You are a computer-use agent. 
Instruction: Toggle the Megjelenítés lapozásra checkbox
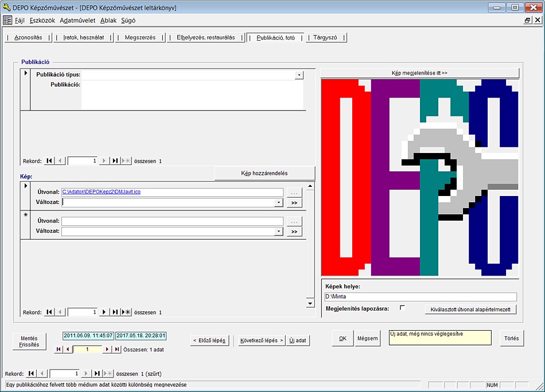tap(402, 308)
